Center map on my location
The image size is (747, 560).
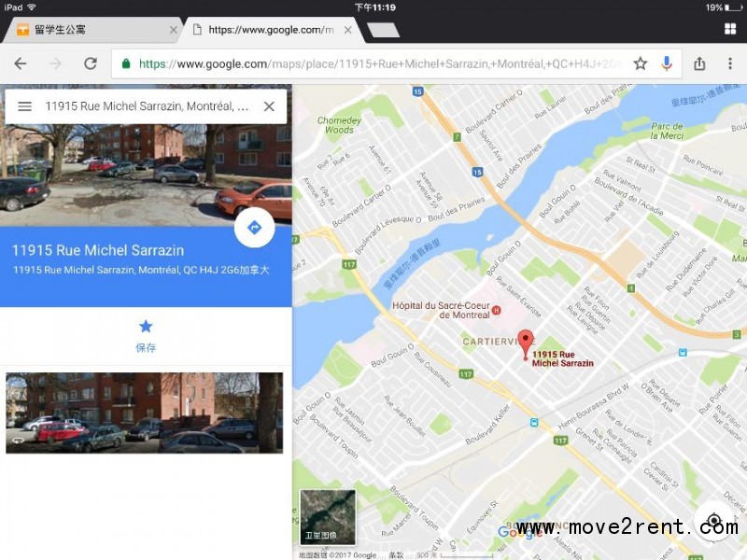pyautogui.click(x=713, y=520)
